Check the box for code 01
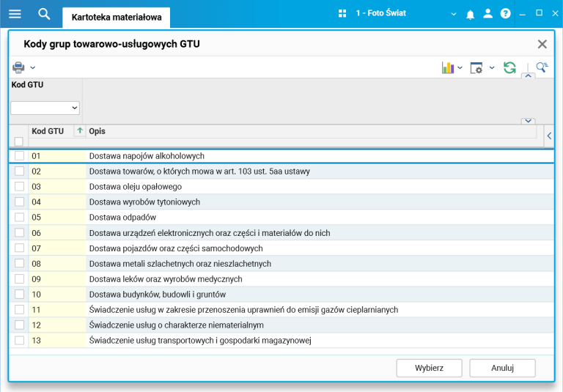 click(x=19, y=156)
